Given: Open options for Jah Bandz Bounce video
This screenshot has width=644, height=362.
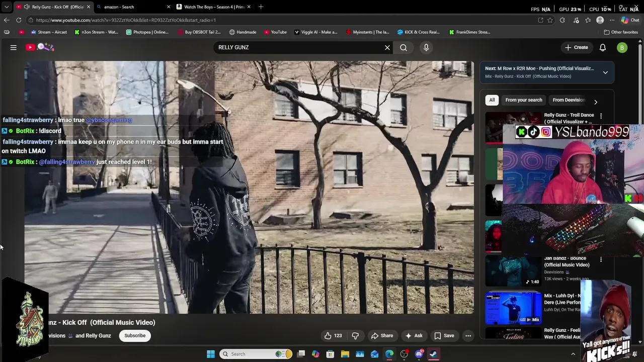Looking at the screenshot, I should (x=601, y=259).
